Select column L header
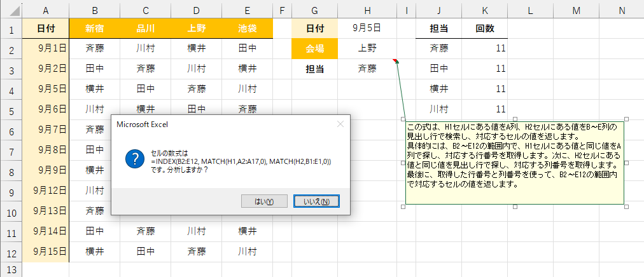The height and width of the screenshot is (277, 644). point(531,11)
